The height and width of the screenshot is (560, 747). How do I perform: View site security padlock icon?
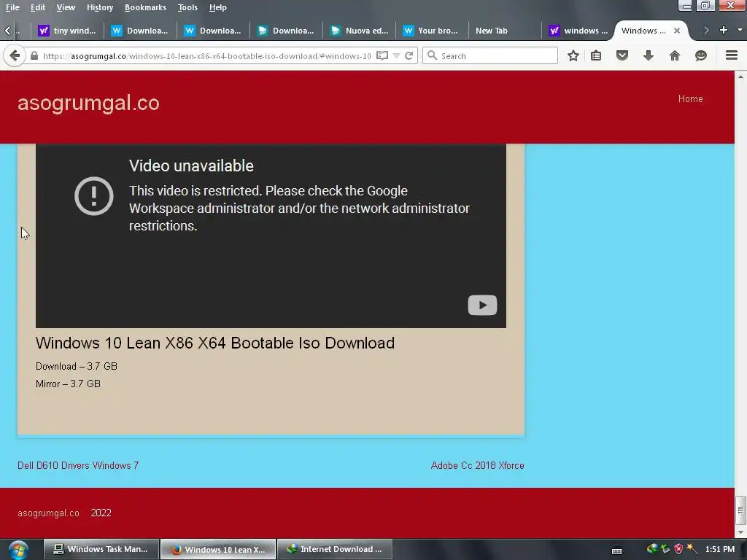pyautogui.click(x=34, y=55)
